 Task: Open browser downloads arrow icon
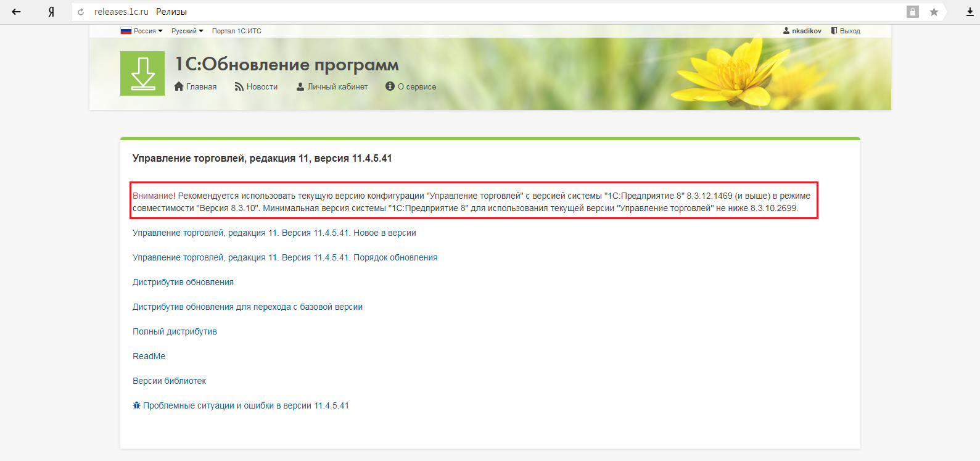pyautogui.click(x=970, y=12)
